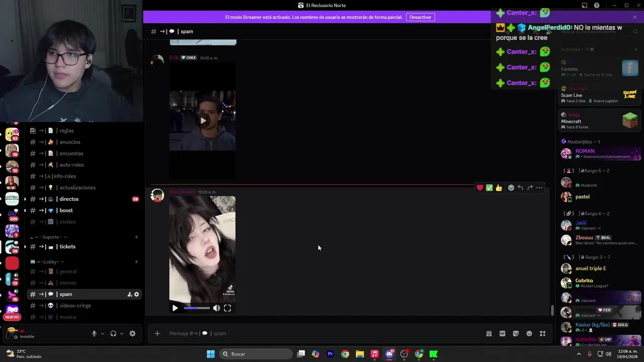Open the add reaction emoji picker
644x362 pixels.
tap(511, 188)
